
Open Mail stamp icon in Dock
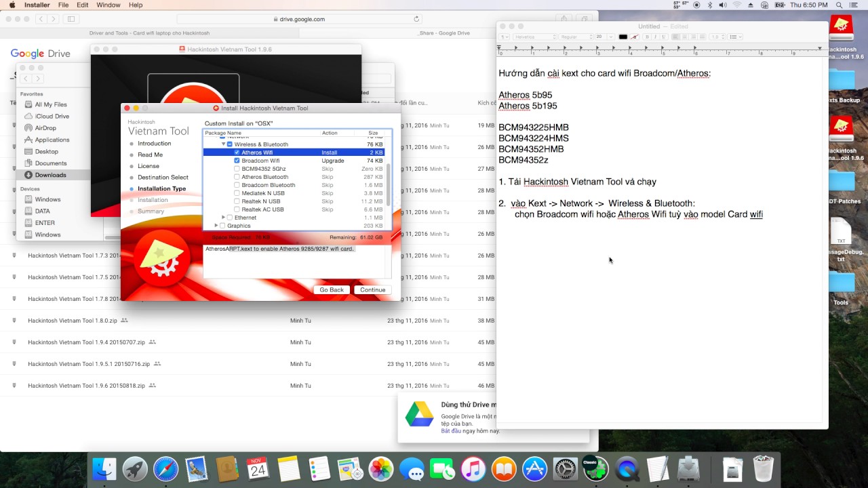tap(197, 469)
